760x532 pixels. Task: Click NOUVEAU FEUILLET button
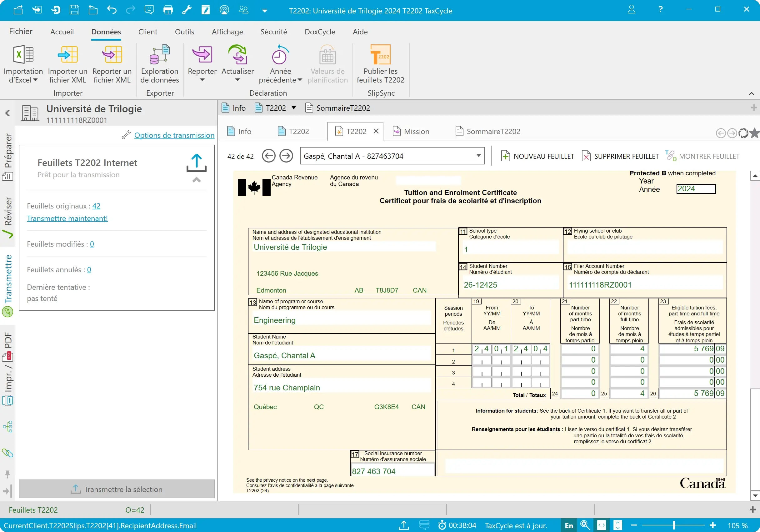pos(538,156)
